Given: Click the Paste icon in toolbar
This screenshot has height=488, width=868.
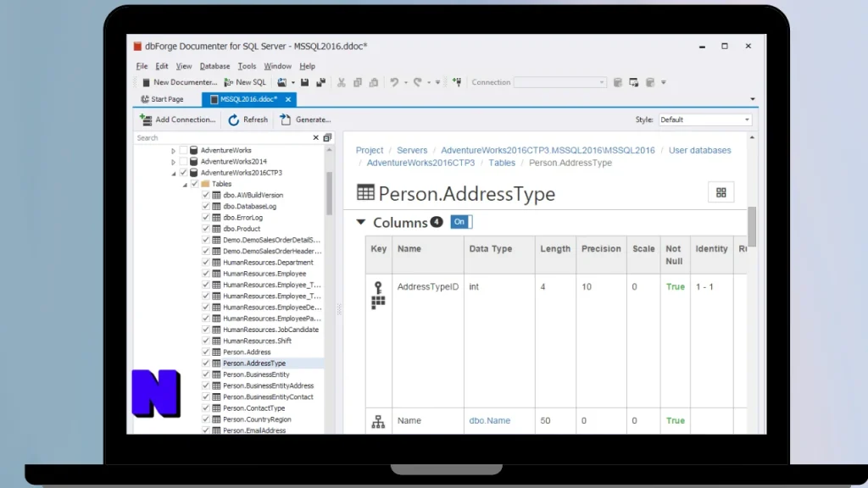Looking at the screenshot, I should tap(374, 82).
